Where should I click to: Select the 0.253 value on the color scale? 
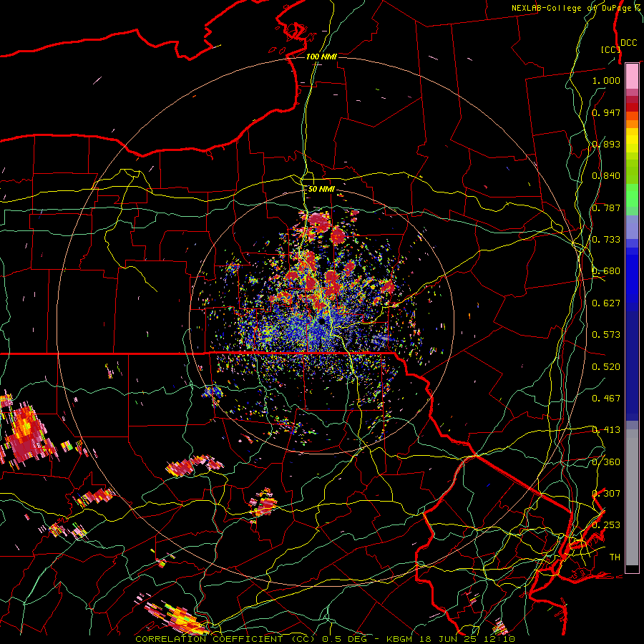pyautogui.click(x=606, y=525)
